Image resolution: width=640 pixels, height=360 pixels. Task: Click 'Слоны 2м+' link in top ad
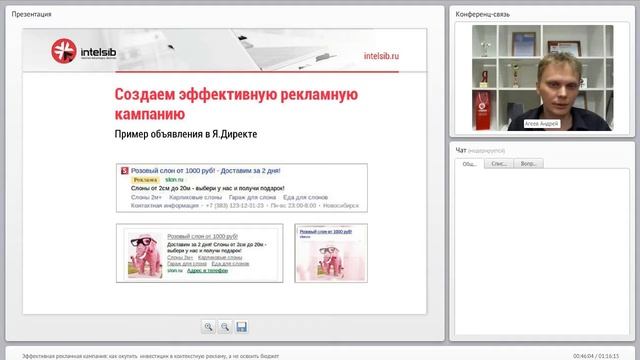pos(146,197)
